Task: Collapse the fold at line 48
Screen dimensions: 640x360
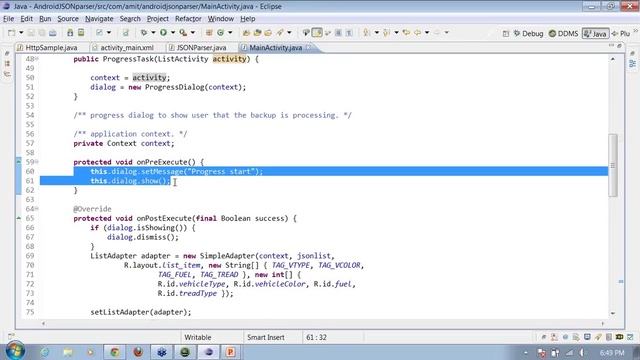Action: [x=37, y=59]
